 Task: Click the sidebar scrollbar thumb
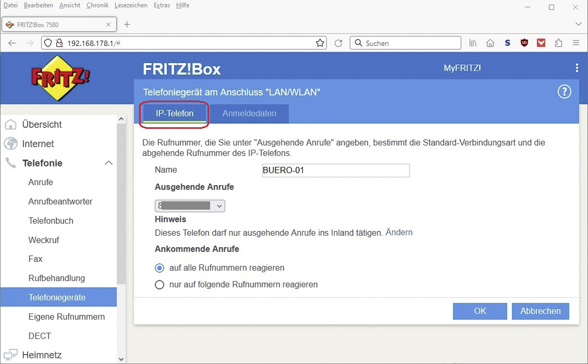pyautogui.click(x=121, y=204)
